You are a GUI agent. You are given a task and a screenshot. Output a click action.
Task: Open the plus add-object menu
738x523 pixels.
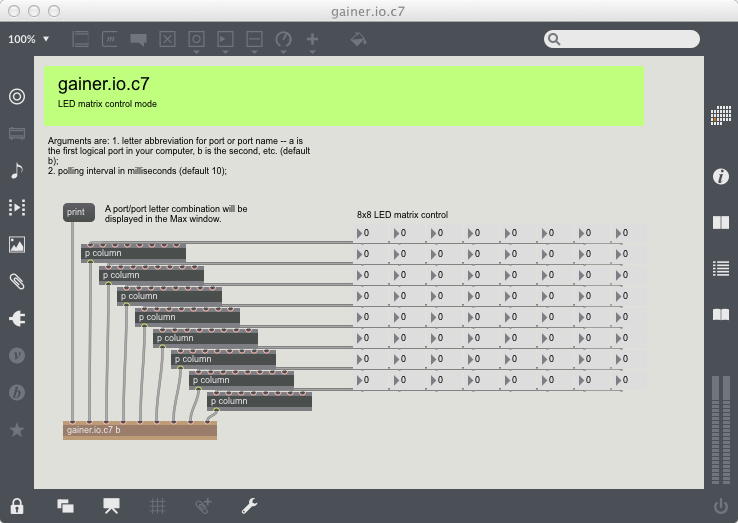pyautogui.click(x=312, y=40)
